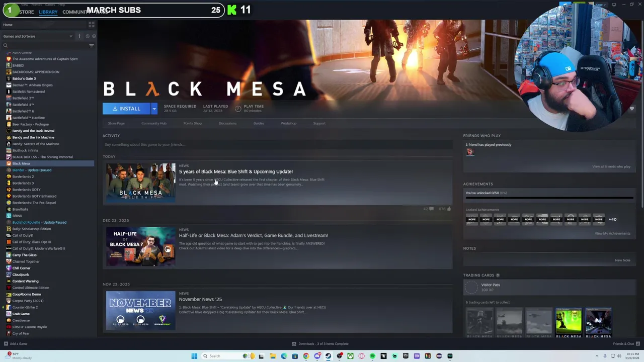The height and width of the screenshot is (362, 644).
Task: Click the comment count icon on Blue Shift news
Action: (x=431, y=209)
